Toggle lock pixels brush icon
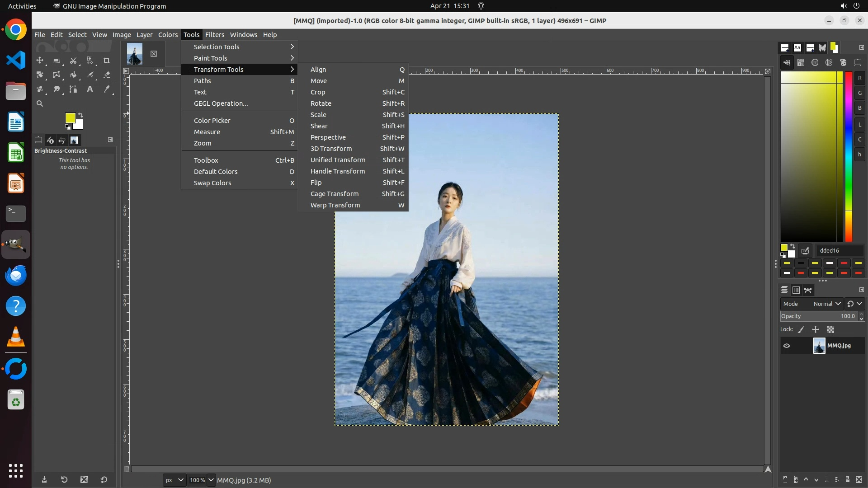Screen dimensions: 868x488 click(x=801, y=329)
